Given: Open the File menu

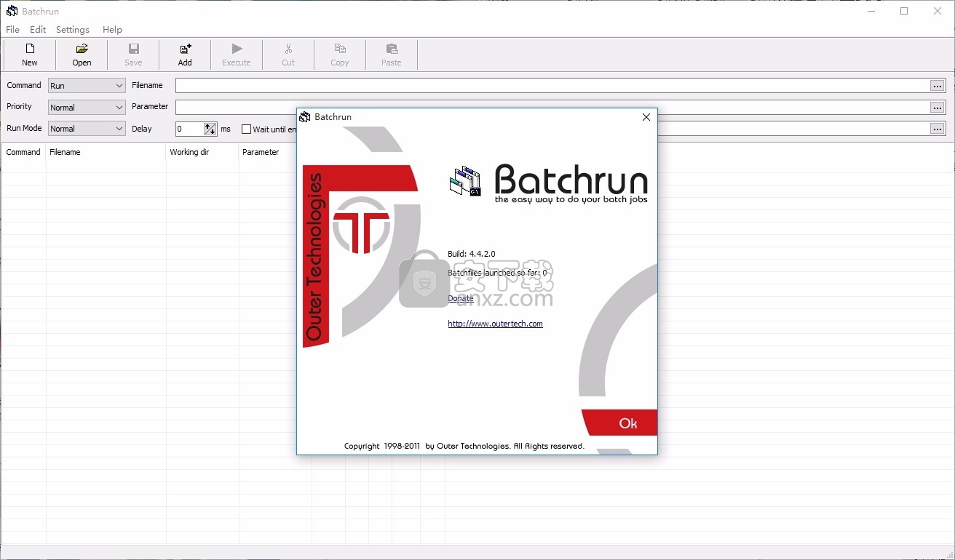Looking at the screenshot, I should click(x=13, y=30).
